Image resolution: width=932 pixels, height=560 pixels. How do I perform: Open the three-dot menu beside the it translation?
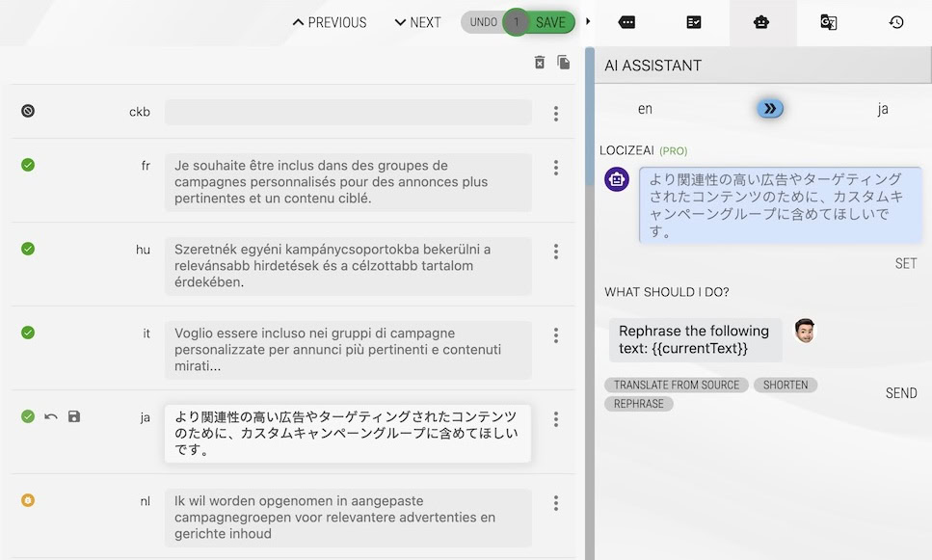click(556, 335)
